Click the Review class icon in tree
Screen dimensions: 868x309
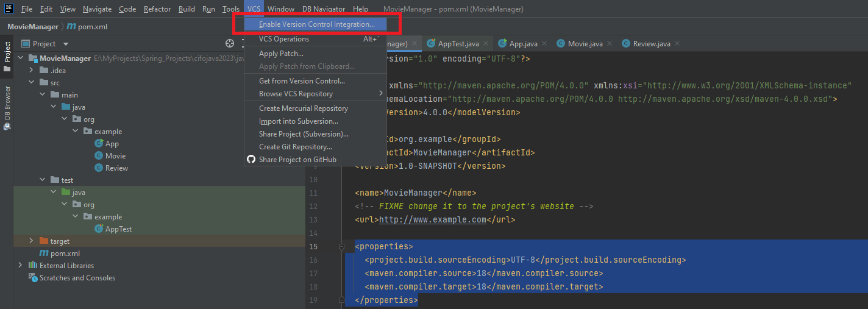point(99,168)
